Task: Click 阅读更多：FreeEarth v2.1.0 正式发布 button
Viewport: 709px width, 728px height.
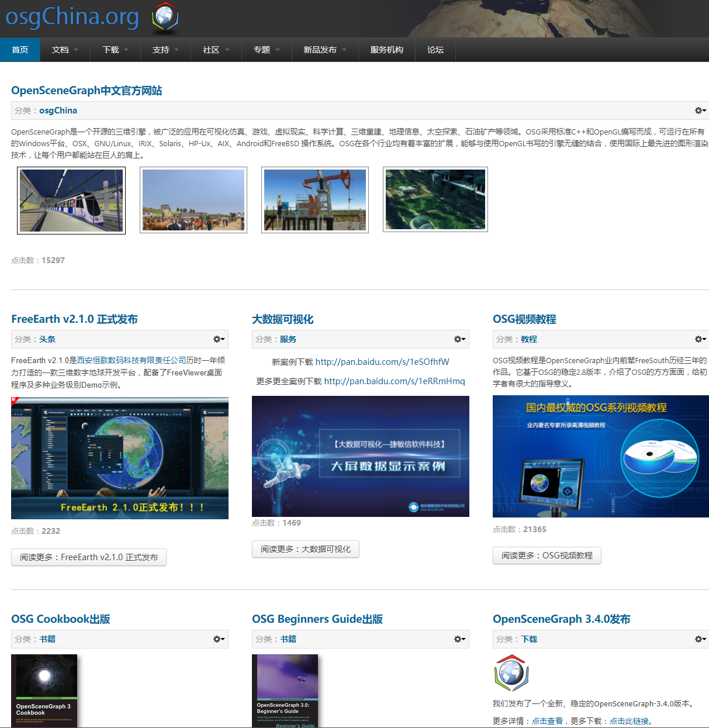Action: pyautogui.click(x=89, y=557)
